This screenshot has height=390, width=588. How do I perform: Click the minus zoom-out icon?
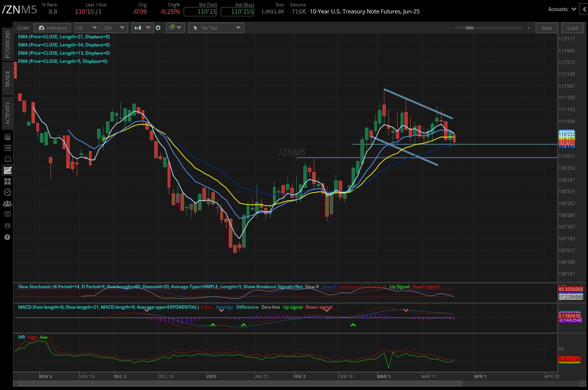click(x=449, y=28)
